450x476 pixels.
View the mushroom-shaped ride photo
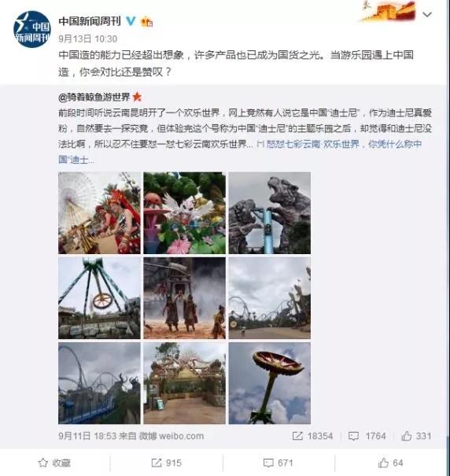click(270, 383)
